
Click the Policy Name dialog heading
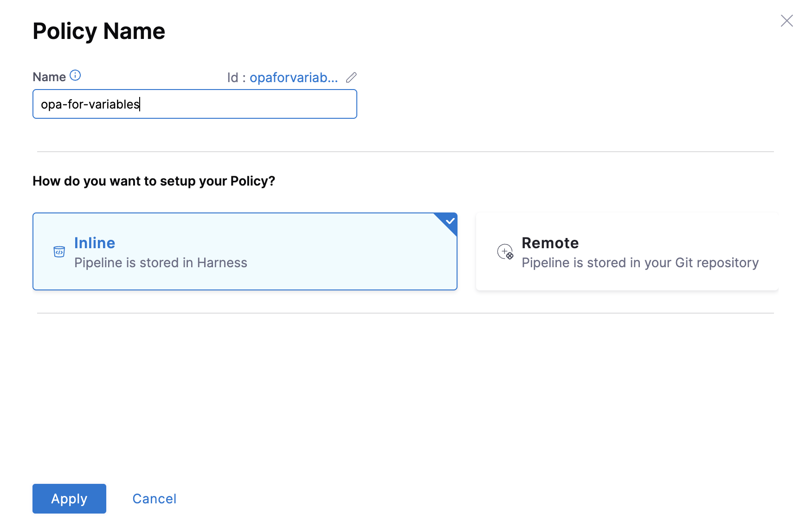point(99,32)
